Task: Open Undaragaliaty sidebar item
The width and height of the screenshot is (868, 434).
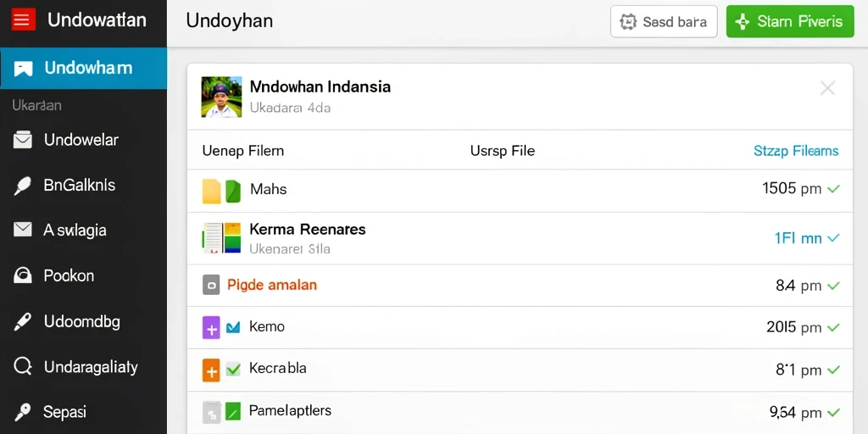Action: coord(83,367)
